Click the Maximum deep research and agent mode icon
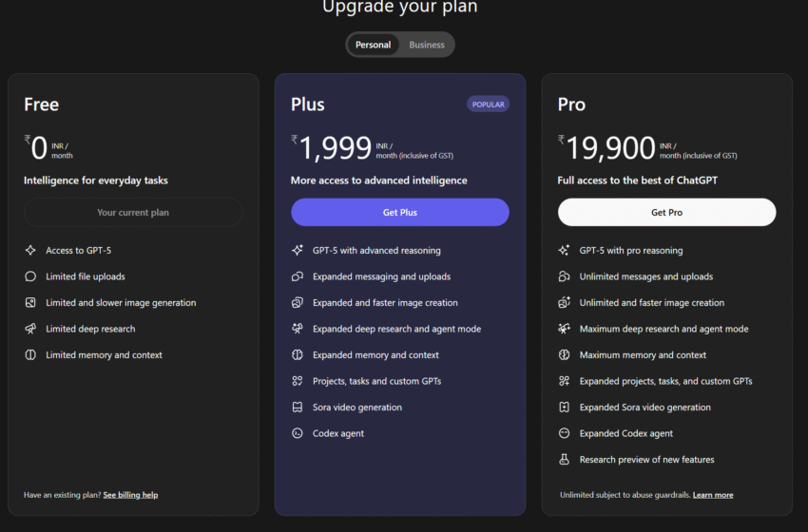Viewport: 808px width, 532px height. (x=565, y=329)
